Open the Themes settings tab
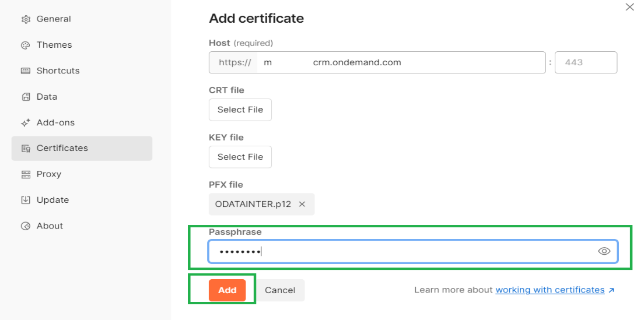The height and width of the screenshot is (320, 644). (82, 45)
